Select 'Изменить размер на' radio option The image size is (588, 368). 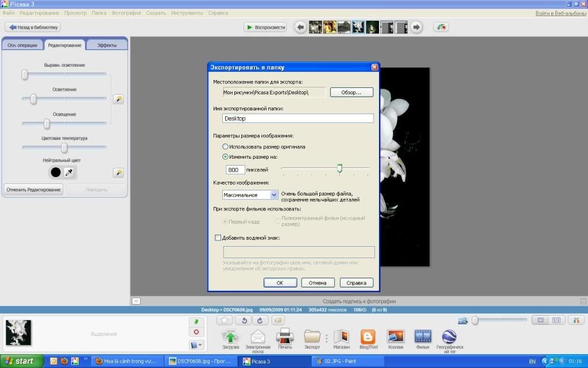click(226, 156)
